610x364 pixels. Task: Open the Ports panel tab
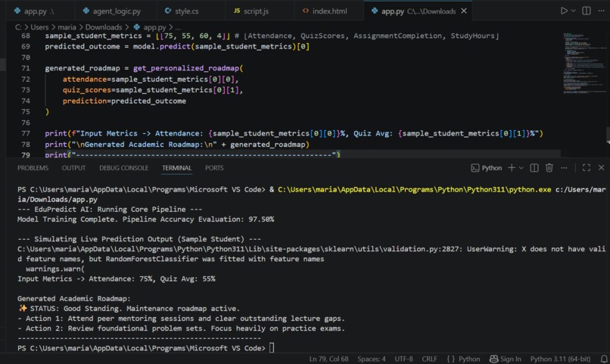(214, 168)
